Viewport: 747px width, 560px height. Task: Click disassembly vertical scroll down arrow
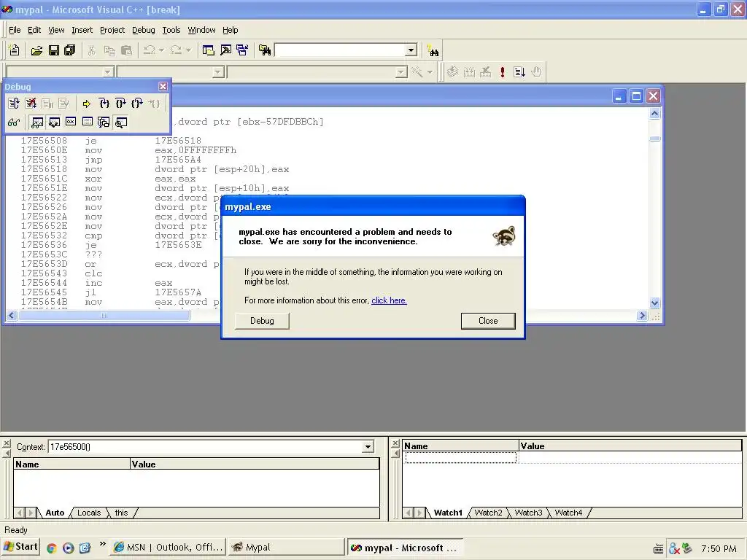[654, 303]
